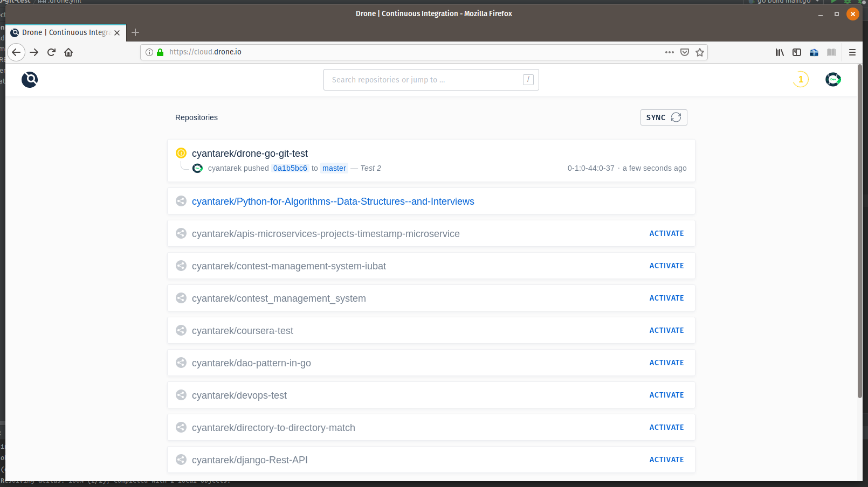Click the running builds counter badge

click(x=801, y=80)
